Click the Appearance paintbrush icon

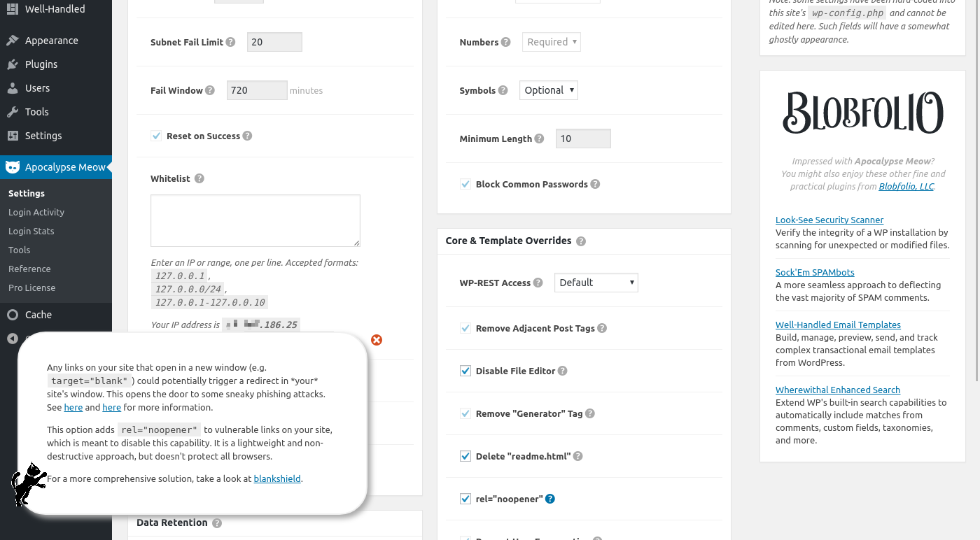13,41
